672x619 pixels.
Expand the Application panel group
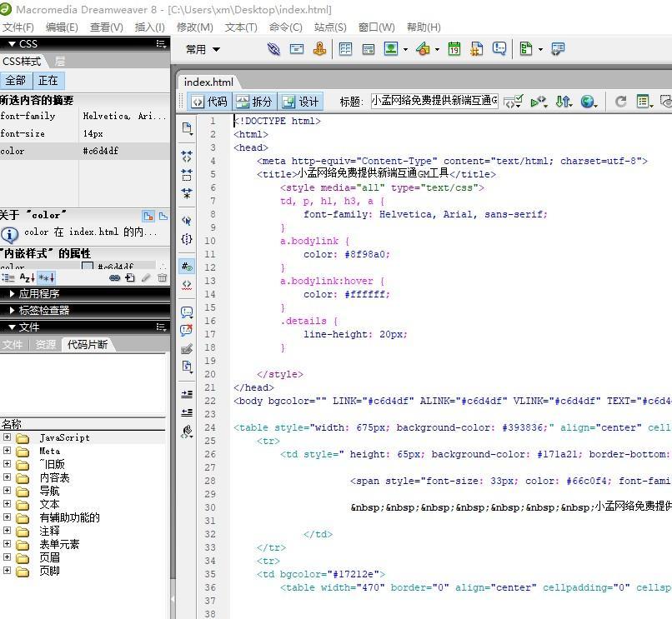tap(38, 293)
